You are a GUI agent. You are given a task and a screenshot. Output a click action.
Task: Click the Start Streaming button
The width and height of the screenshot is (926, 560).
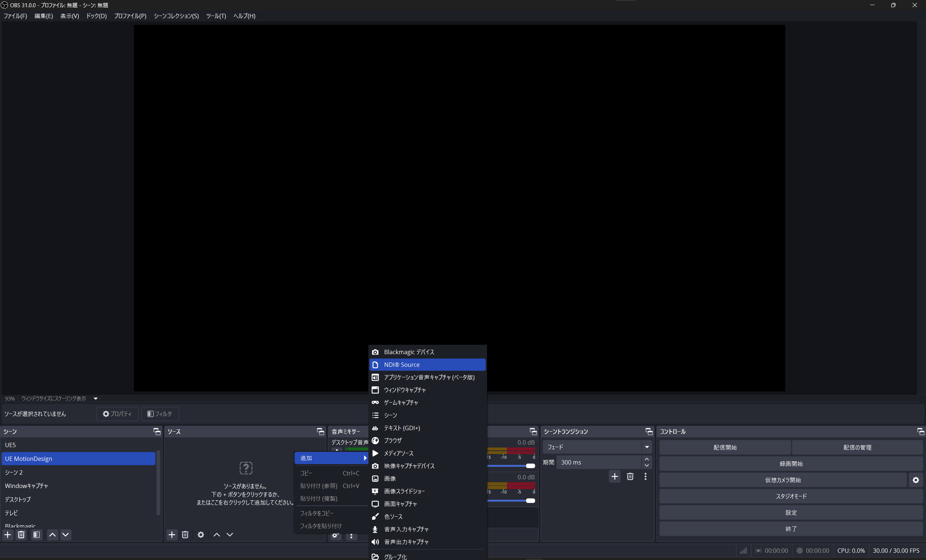click(724, 447)
